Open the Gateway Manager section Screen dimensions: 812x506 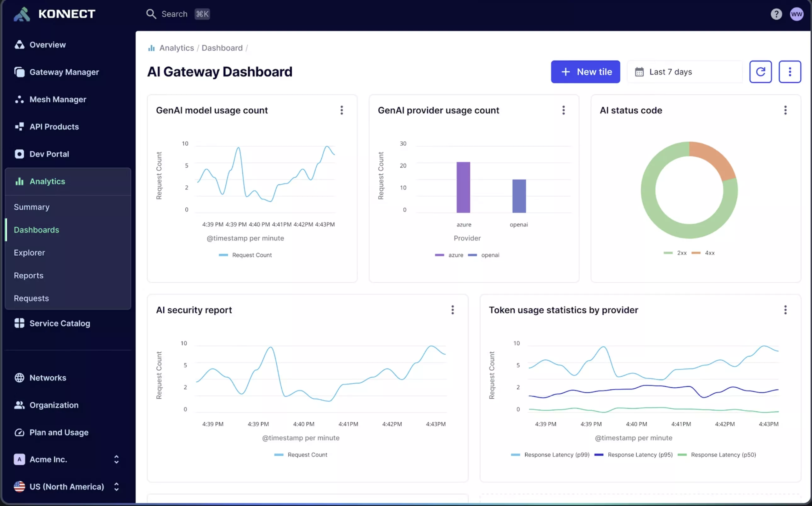(x=64, y=72)
